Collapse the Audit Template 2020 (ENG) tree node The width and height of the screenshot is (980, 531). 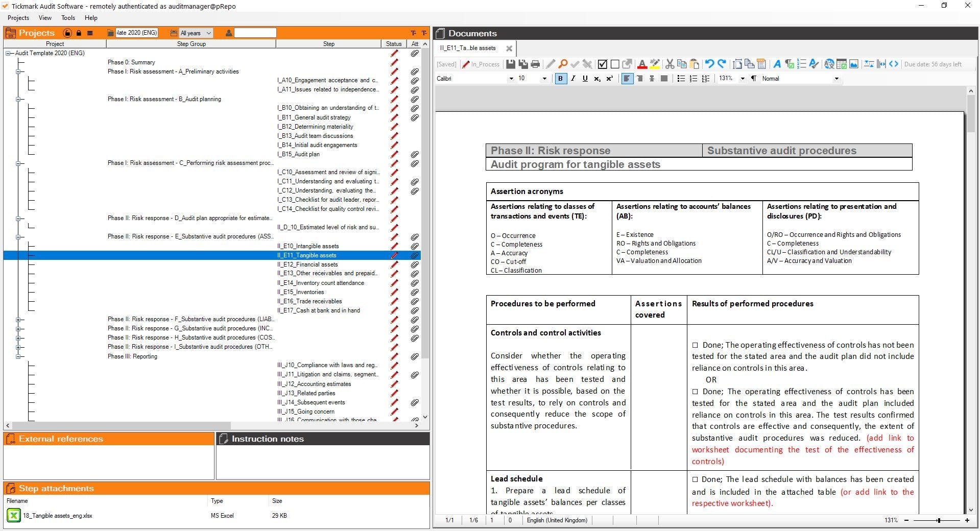[9, 53]
